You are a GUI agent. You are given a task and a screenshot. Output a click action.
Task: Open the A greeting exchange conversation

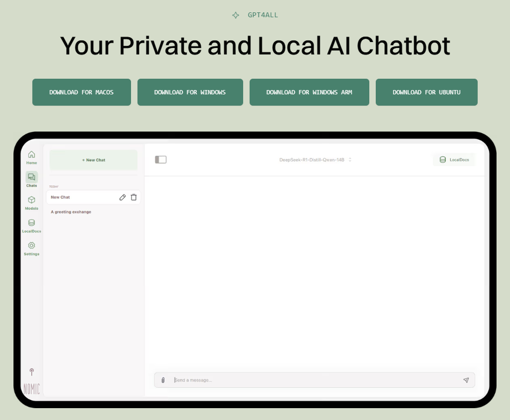pyautogui.click(x=71, y=212)
